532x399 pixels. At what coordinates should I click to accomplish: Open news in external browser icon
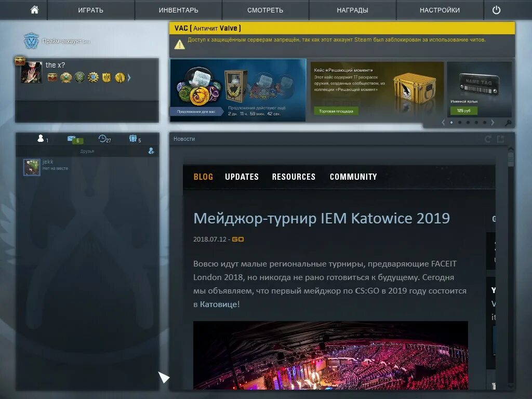click(x=501, y=139)
